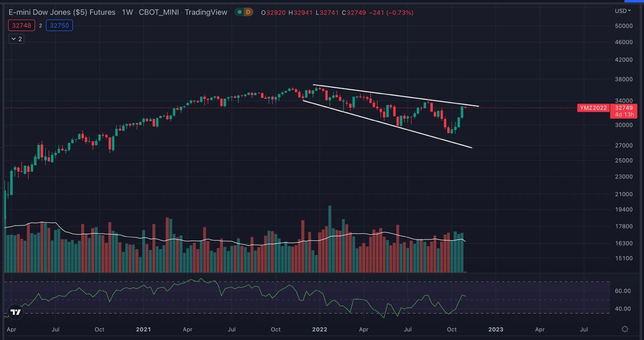The height and width of the screenshot is (340, 644).
Task: Select the lower white trendline
Action: [387, 124]
